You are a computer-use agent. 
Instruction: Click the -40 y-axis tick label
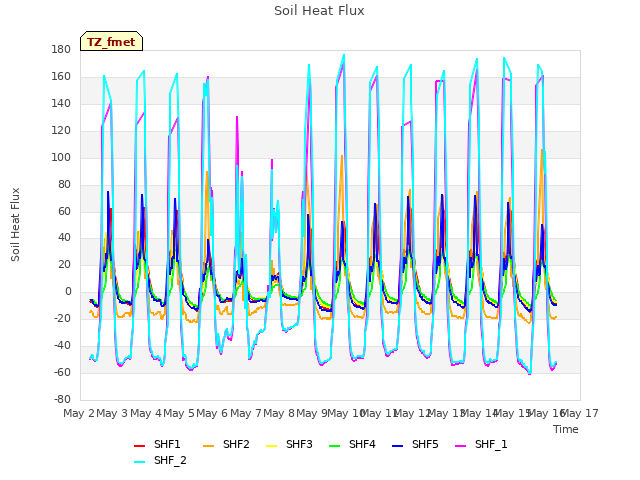pos(62,345)
